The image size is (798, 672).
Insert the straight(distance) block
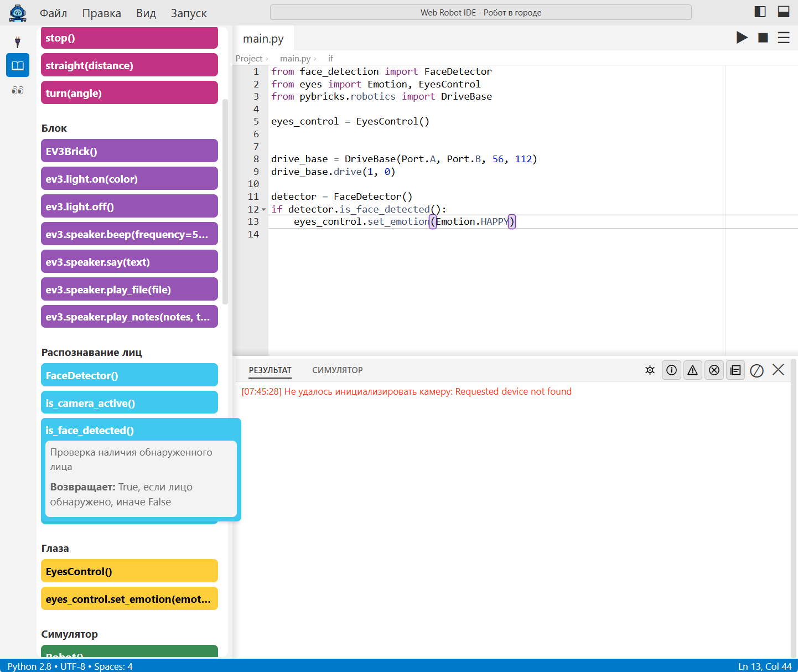(x=129, y=65)
